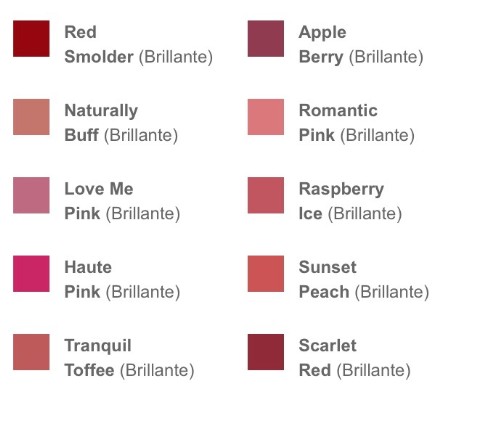482x431 pixels.
Task: Choose the Apple Berry color swatch
Action: coord(266,39)
